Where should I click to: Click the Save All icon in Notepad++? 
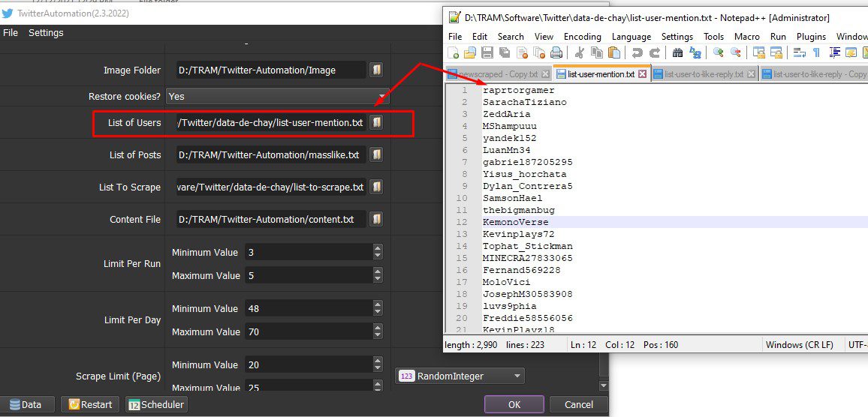point(505,53)
